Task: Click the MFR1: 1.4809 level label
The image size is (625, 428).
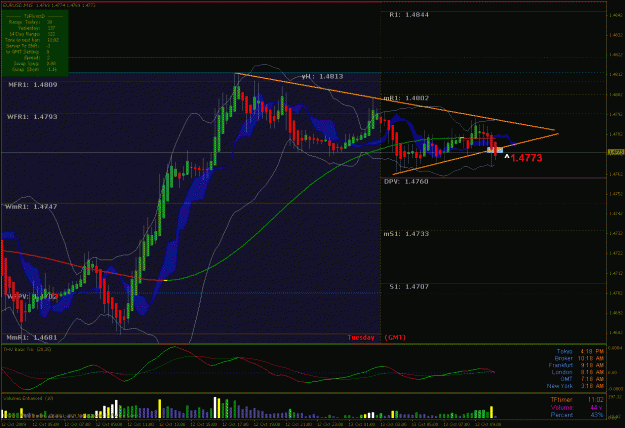Action: pos(33,84)
